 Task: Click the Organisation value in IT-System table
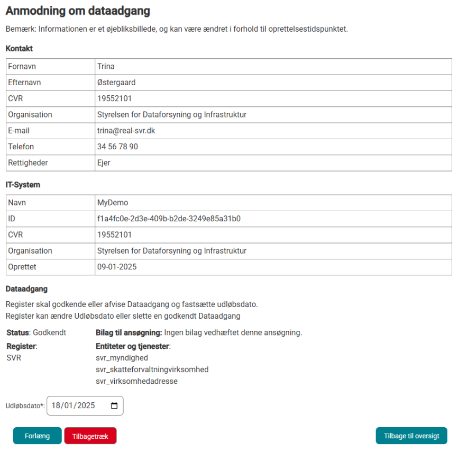pyautogui.click(x=171, y=251)
